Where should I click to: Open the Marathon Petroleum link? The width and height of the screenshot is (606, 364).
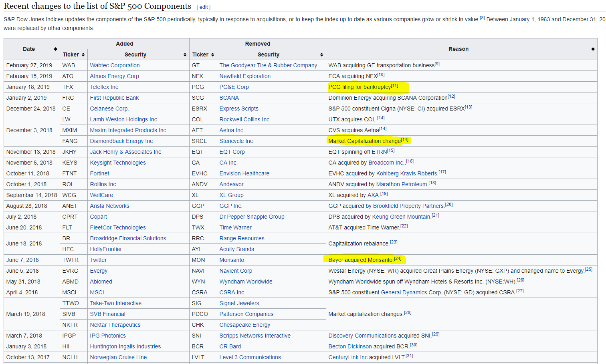pyautogui.click(x=402, y=184)
